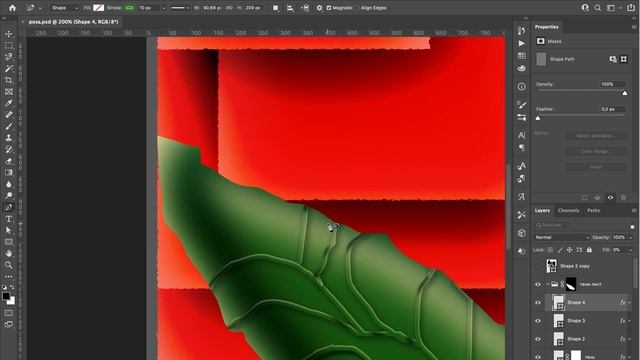Open path operations in options bar

pos(276,8)
